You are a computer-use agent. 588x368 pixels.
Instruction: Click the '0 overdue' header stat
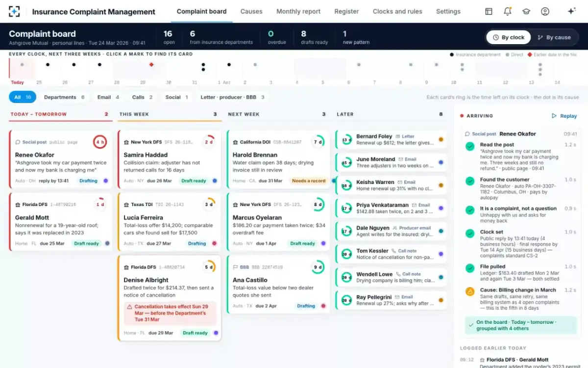[276, 37]
